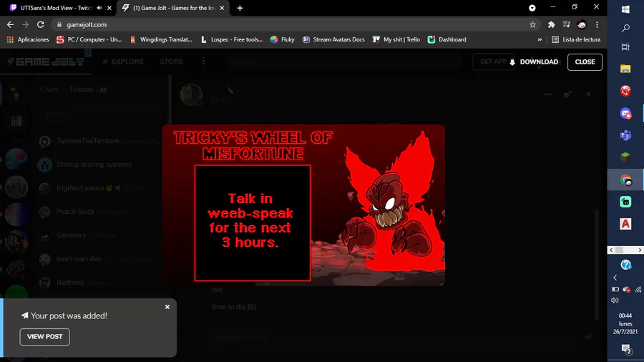Close the Game Jolt browser tab
Screen dimensions: 644x362
coord(223,8)
